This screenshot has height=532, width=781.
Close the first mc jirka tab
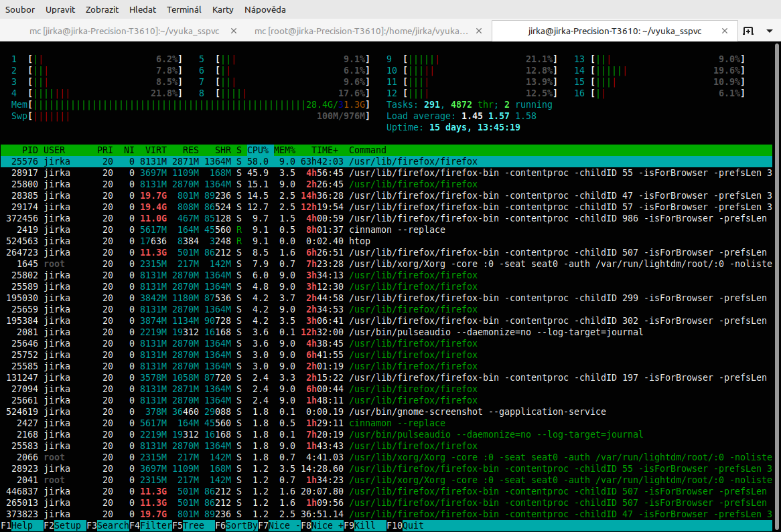(234, 31)
